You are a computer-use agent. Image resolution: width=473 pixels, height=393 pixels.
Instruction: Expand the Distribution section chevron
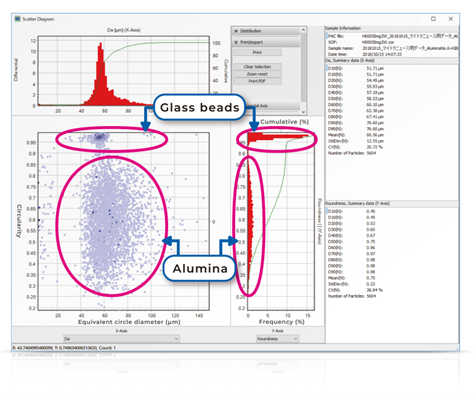click(236, 31)
